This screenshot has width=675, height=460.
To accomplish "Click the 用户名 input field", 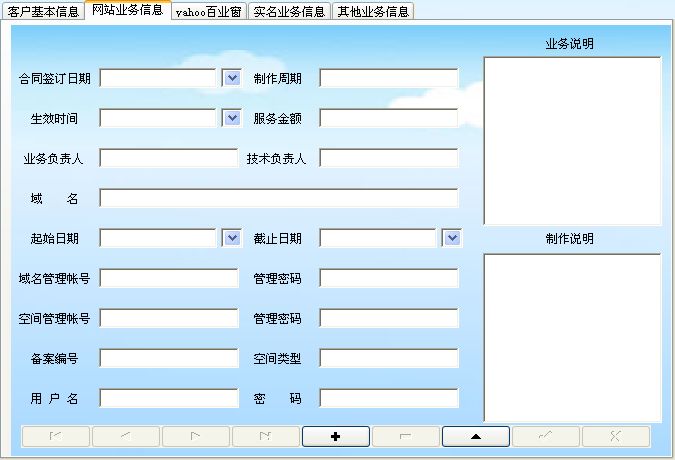I will [169, 398].
